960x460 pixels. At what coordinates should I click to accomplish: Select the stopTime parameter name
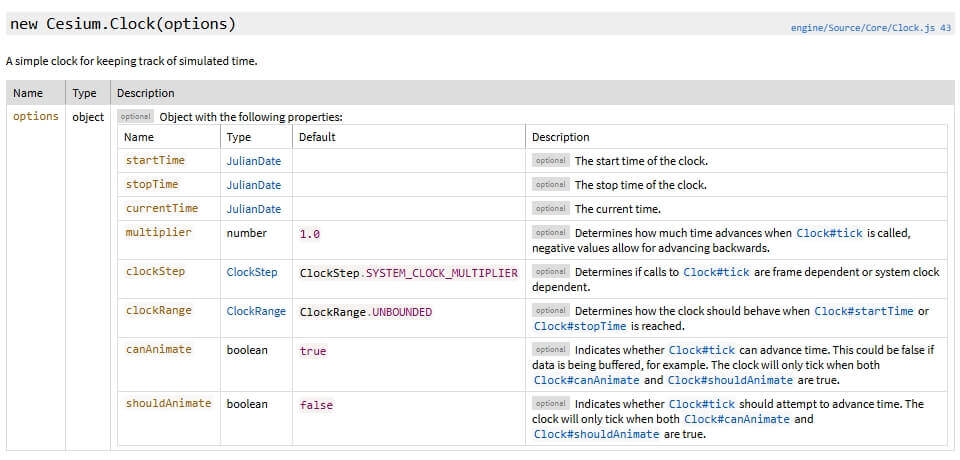(152, 184)
